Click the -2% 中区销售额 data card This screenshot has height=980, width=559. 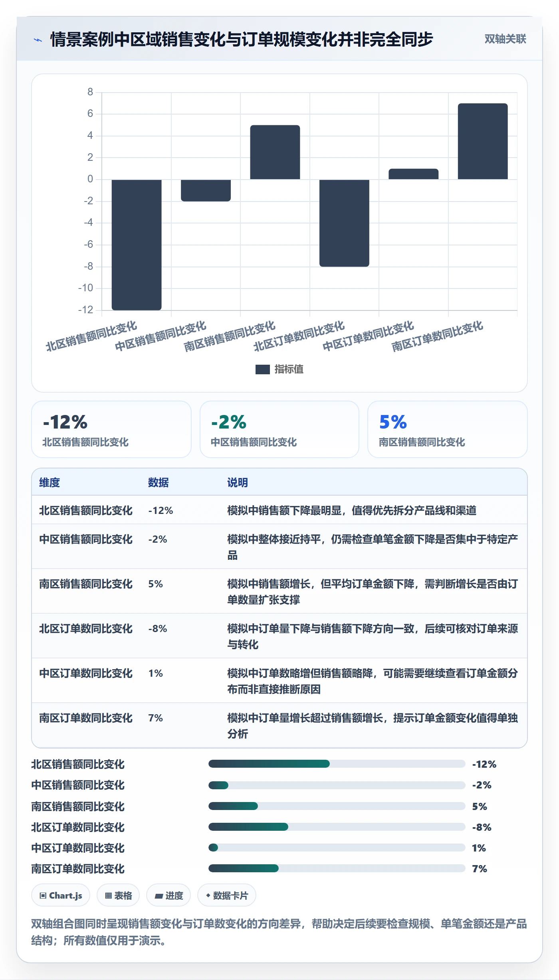[x=279, y=429]
